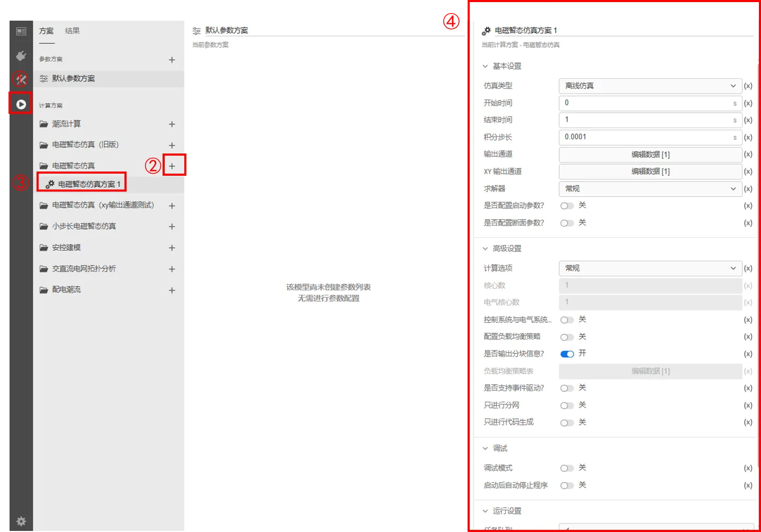This screenshot has width=761, height=532.
Task: Open the 仿真类型 dropdown
Action: 650,86
